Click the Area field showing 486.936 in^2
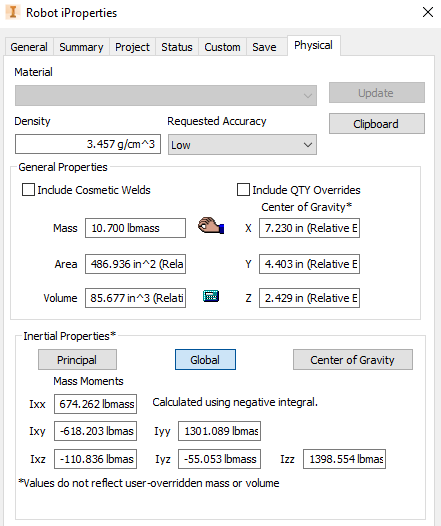Viewport: 441px width, 526px height. [x=135, y=264]
